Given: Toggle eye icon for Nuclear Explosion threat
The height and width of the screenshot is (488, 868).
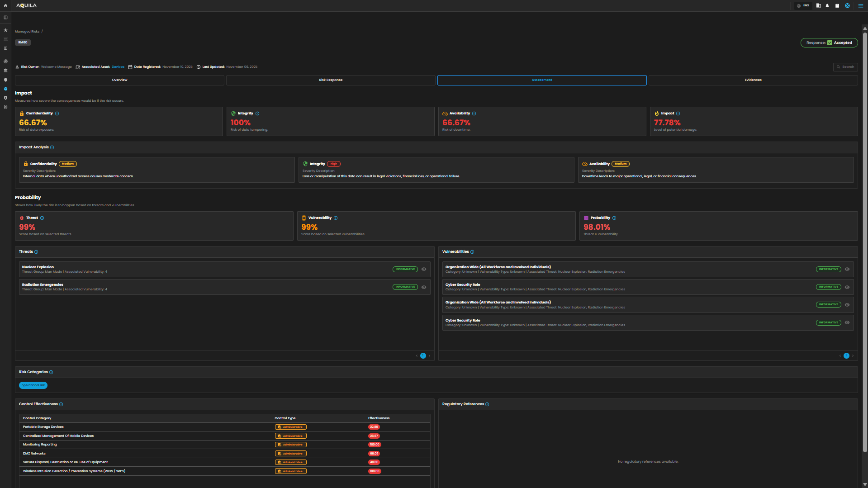Looking at the screenshot, I should coord(424,269).
